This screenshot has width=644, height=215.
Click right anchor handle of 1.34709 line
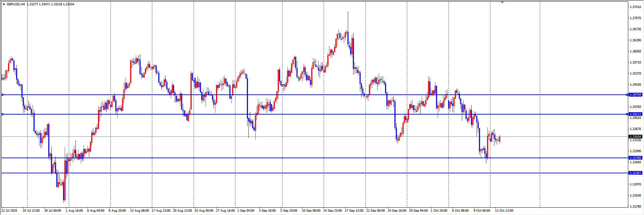(627, 95)
